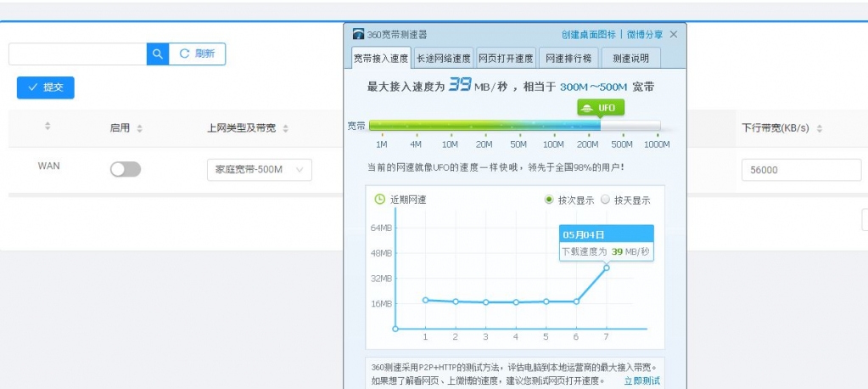The image size is (868, 389).
Task: Click the 1000M scale label
Action: (x=657, y=144)
